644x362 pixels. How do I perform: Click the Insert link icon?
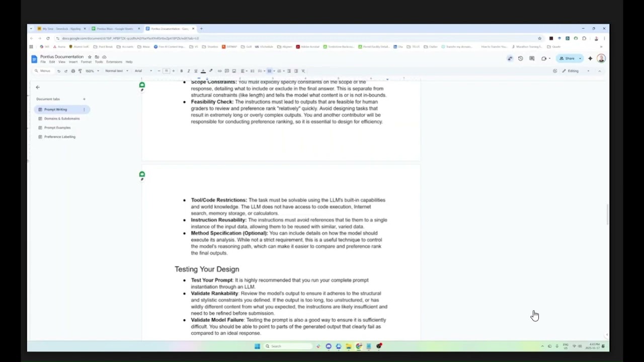219,71
